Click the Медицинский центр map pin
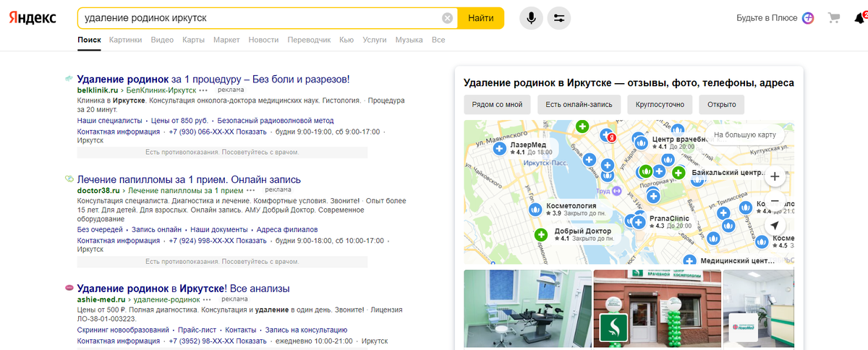This screenshot has width=868, height=350. (689, 260)
